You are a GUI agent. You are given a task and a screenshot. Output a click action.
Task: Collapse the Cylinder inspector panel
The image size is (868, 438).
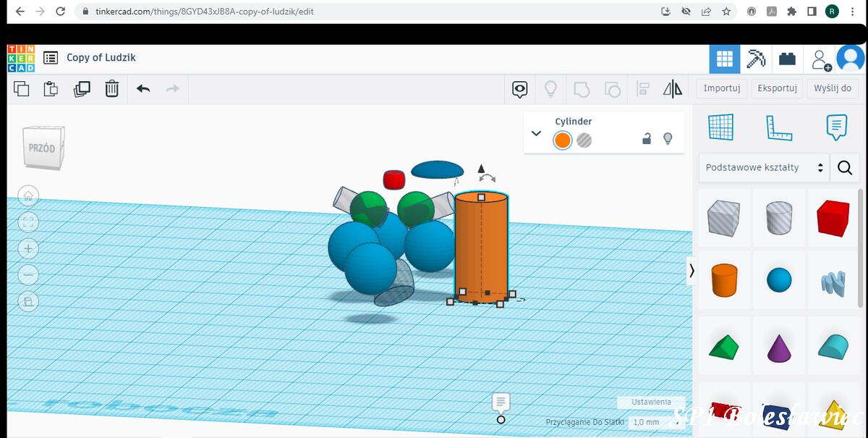coord(536,133)
